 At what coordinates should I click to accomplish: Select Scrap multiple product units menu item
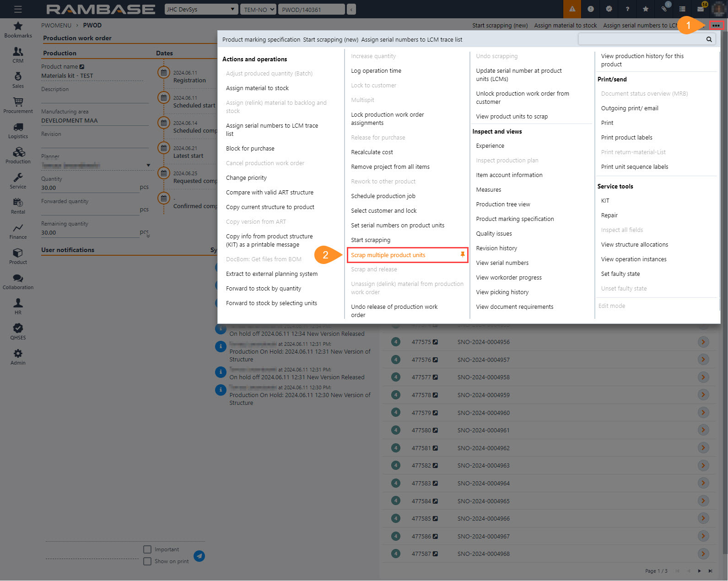[388, 255]
